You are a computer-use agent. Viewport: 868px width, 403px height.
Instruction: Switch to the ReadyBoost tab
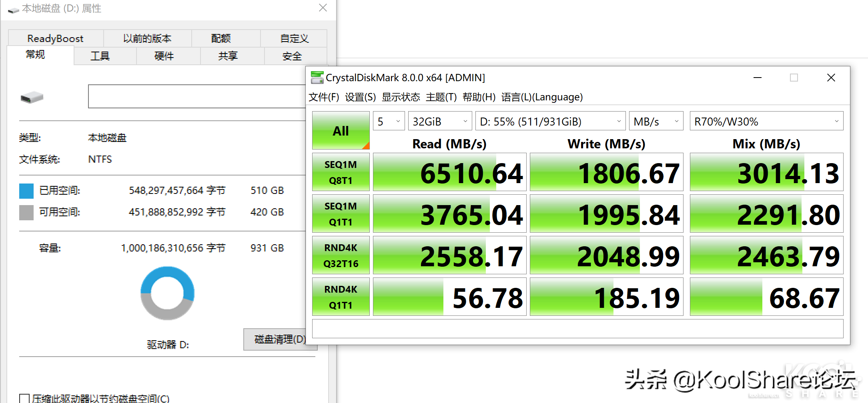(56, 38)
